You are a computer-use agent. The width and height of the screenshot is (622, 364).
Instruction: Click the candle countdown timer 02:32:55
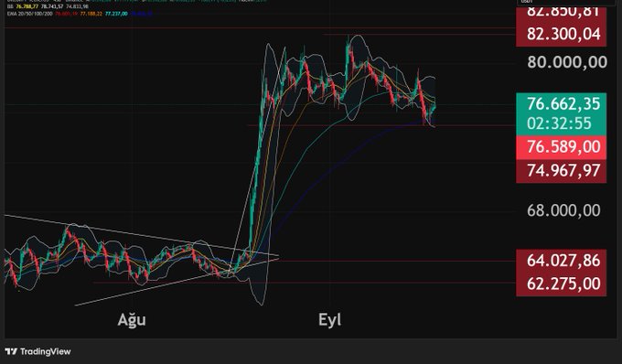[x=559, y=123]
